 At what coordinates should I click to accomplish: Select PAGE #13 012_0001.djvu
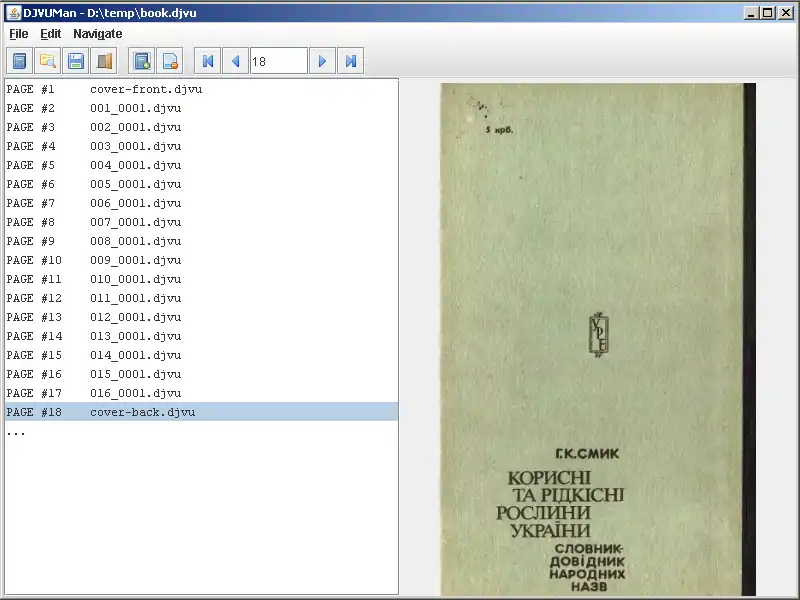[x=202, y=317]
